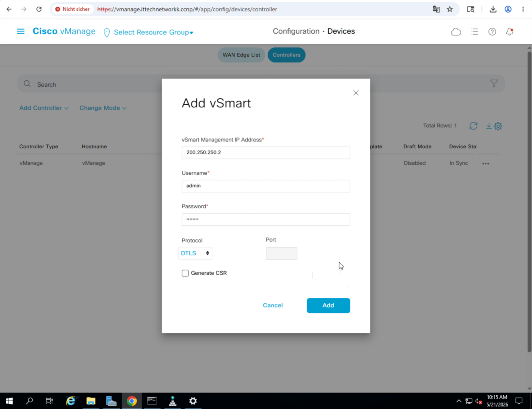
Task: Open Windows taskbar search
Action: point(29,401)
